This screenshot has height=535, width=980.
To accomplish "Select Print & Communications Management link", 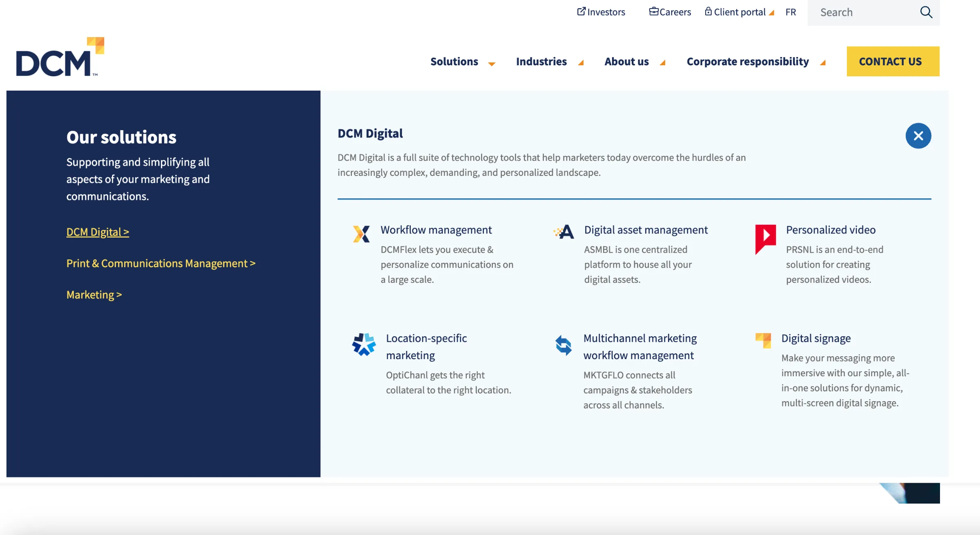I will click(x=161, y=263).
